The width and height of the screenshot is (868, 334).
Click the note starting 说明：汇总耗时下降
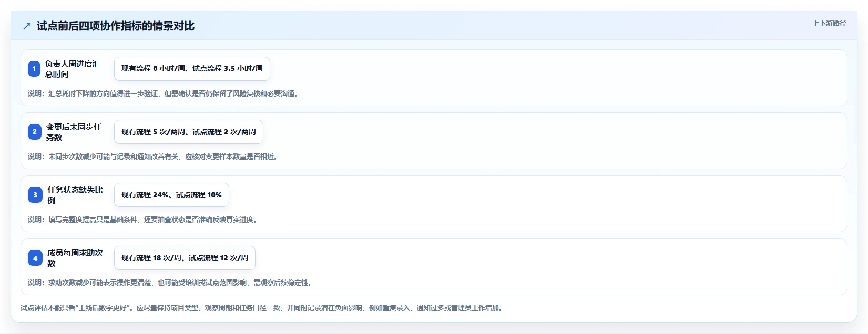(x=165, y=93)
